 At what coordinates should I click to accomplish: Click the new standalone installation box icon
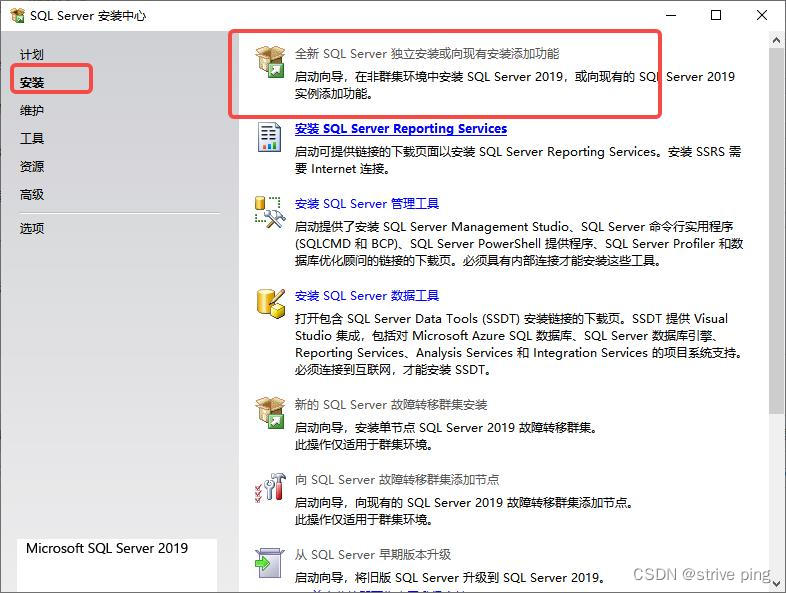270,62
